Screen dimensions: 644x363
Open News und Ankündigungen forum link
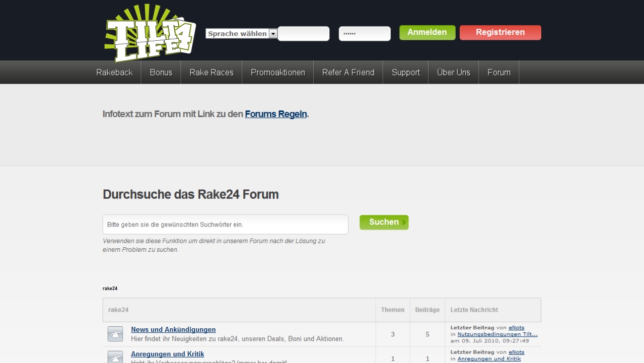tap(173, 330)
